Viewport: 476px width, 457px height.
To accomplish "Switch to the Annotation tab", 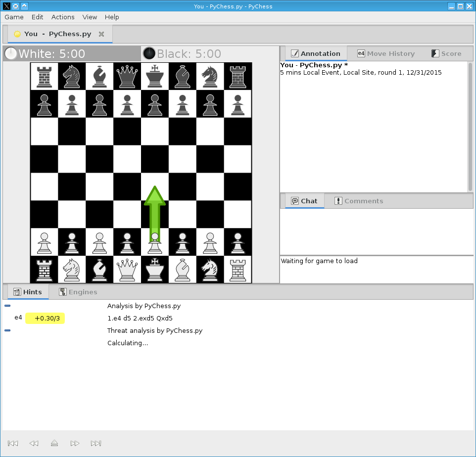I will [316, 54].
